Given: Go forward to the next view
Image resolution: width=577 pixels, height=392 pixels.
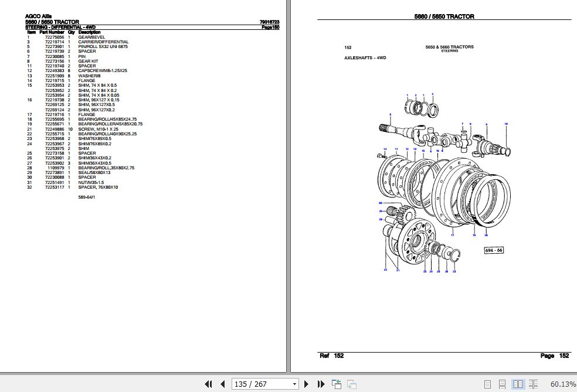Looking at the screenshot, I should coord(351,384).
